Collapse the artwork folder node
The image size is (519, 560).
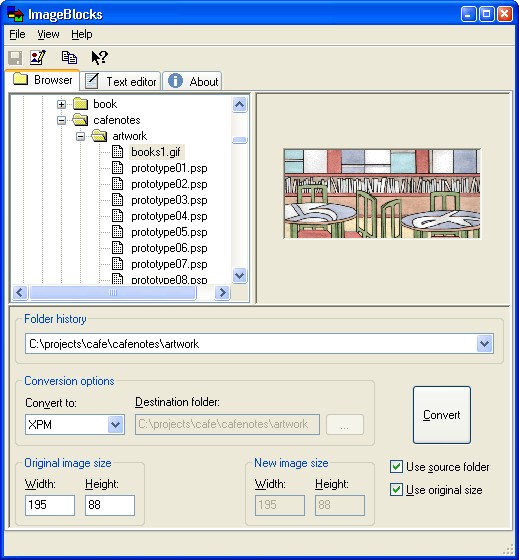pos(80,136)
